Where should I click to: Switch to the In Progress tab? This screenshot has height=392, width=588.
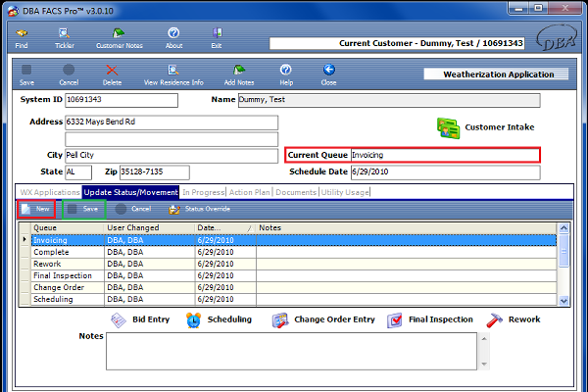[x=203, y=192]
